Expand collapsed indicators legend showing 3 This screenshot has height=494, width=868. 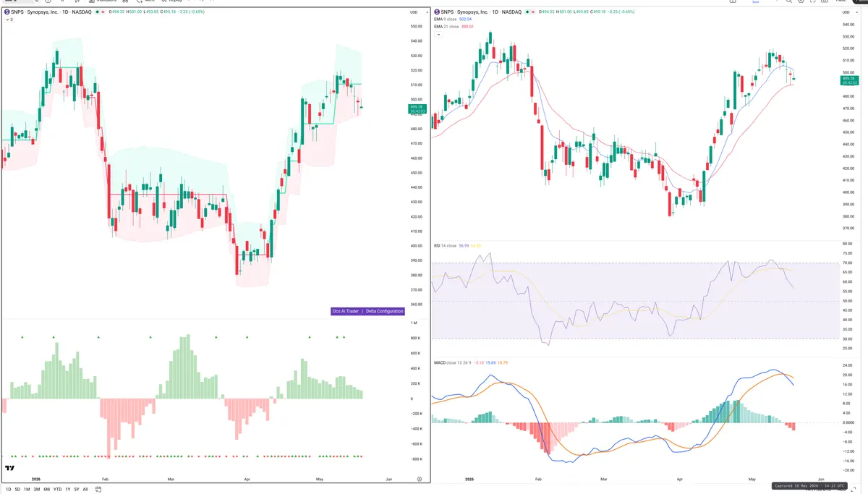9,20
